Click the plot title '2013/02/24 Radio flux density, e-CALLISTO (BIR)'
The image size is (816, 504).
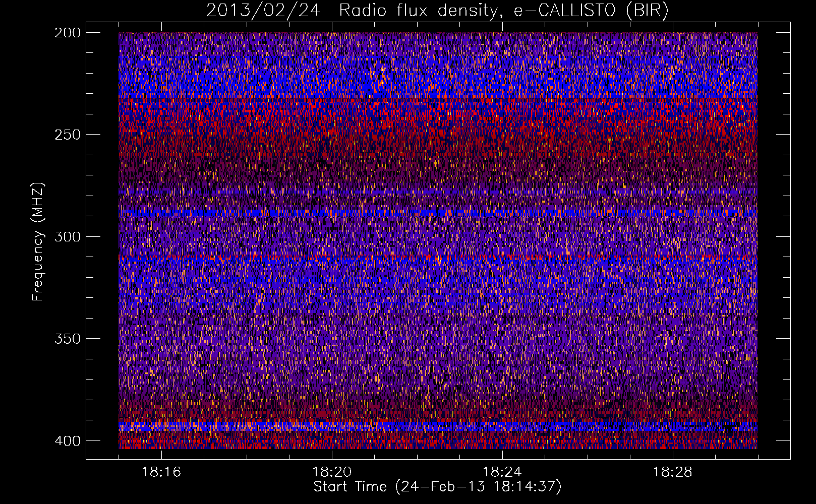point(437,10)
